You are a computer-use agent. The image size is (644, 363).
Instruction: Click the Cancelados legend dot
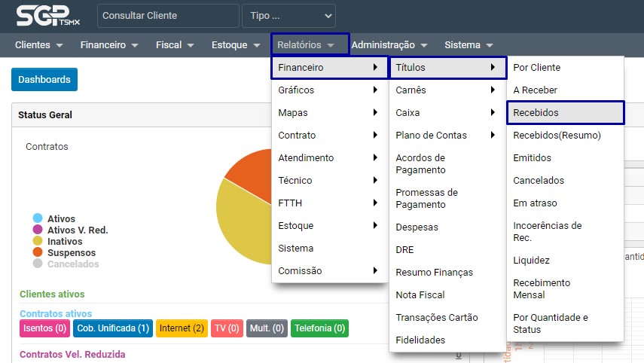pos(38,264)
